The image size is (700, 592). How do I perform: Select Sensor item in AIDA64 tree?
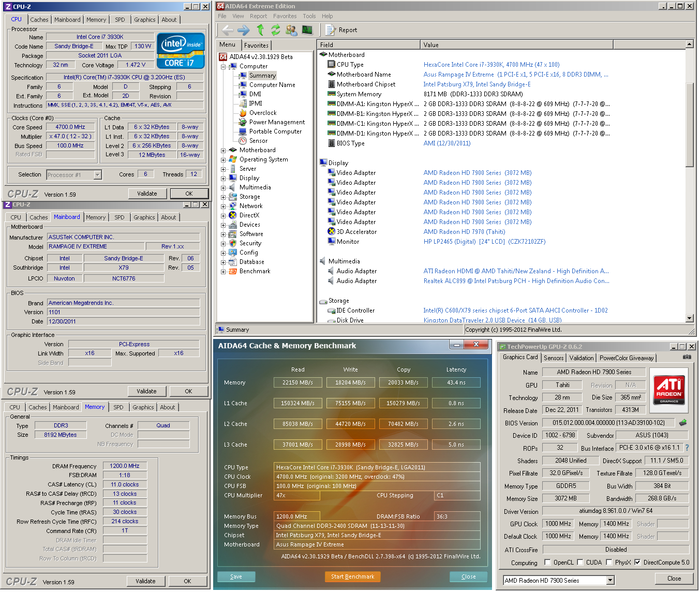258,141
